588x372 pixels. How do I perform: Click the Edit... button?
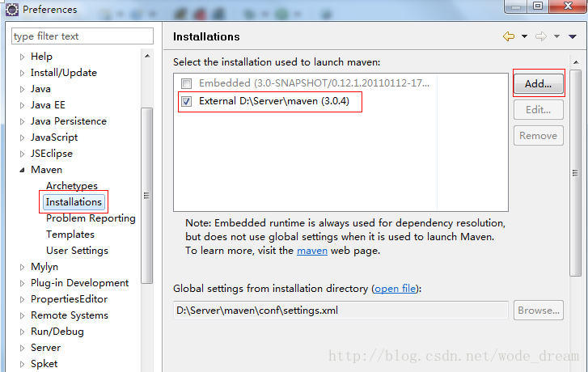click(539, 109)
